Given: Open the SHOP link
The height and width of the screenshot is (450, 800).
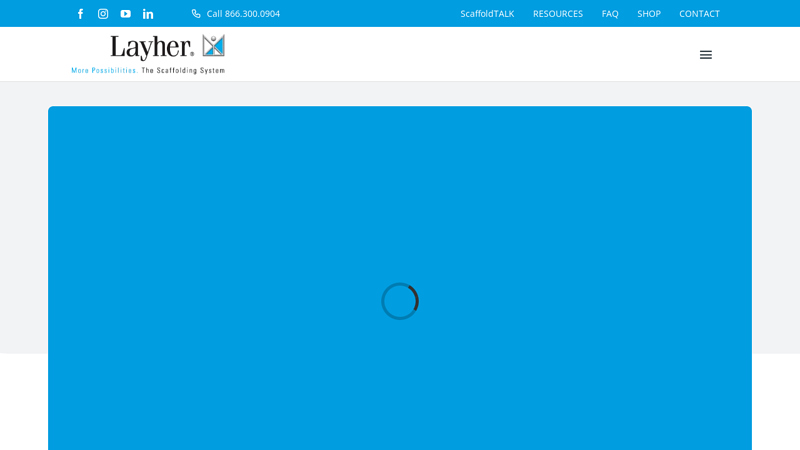Looking at the screenshot, I should pos(648,14).
